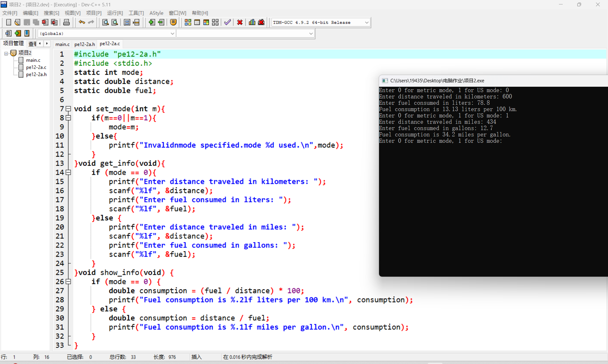Click the bar chart profile analysis icon
Viewport: 608px width, 364px height.
[x=252, y=22]
